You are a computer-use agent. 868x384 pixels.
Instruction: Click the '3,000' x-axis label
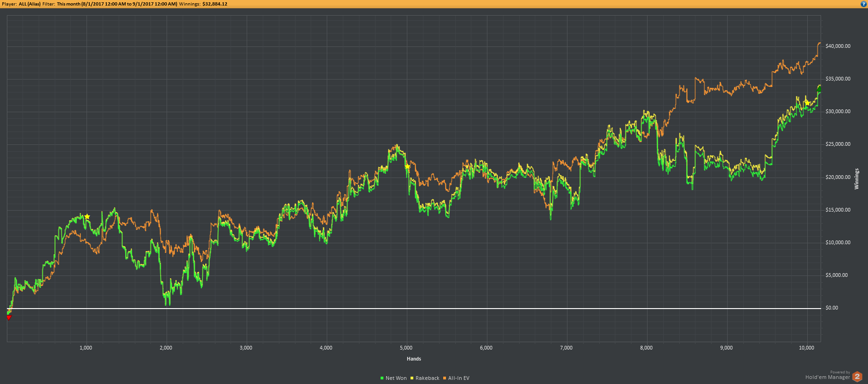point(246,348)
